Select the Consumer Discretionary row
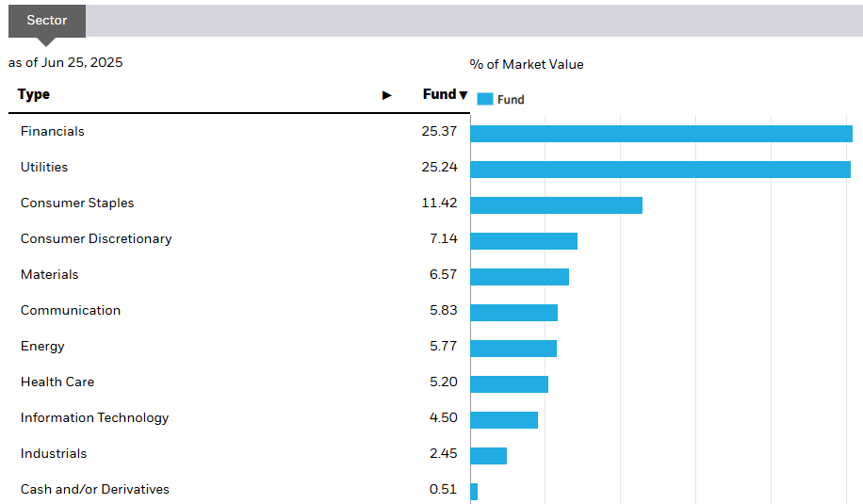The image size is (863, 504). (x=96, y=238)
